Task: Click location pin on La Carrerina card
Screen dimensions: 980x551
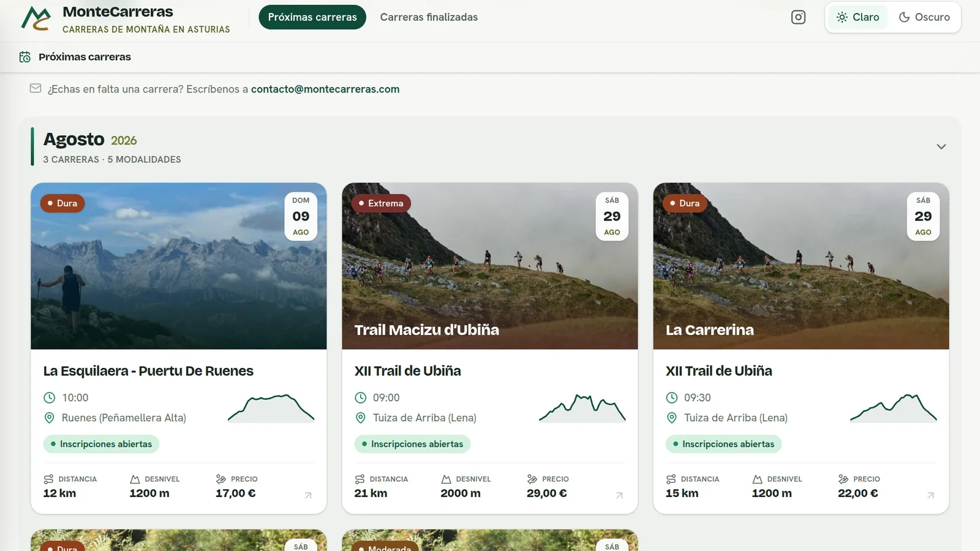Action: click(672, 418)
